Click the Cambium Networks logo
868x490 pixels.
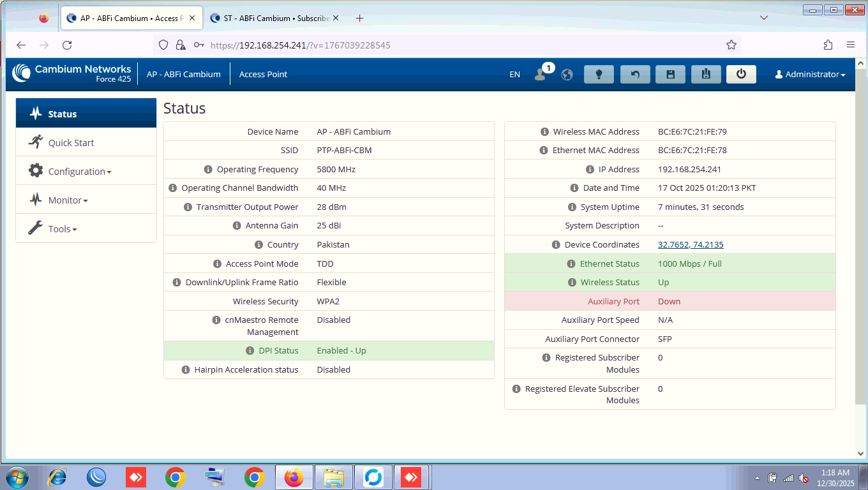[x=71, y=73]
